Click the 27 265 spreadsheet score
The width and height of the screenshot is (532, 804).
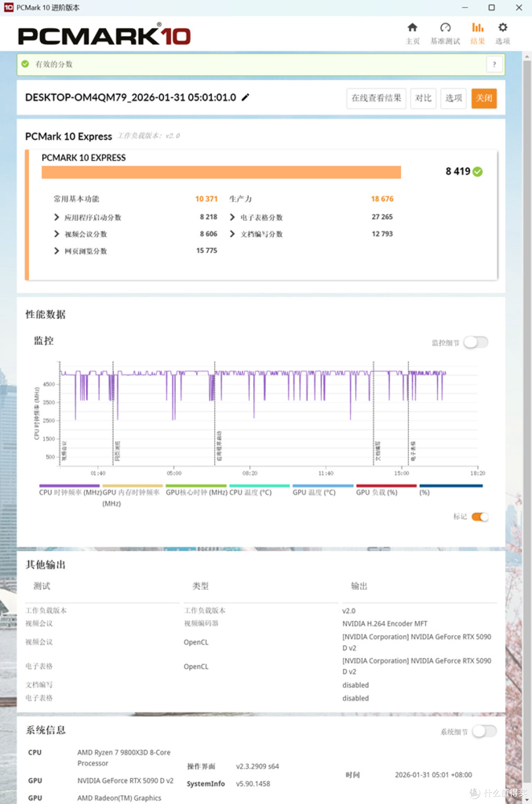click(x=382, y=217)
